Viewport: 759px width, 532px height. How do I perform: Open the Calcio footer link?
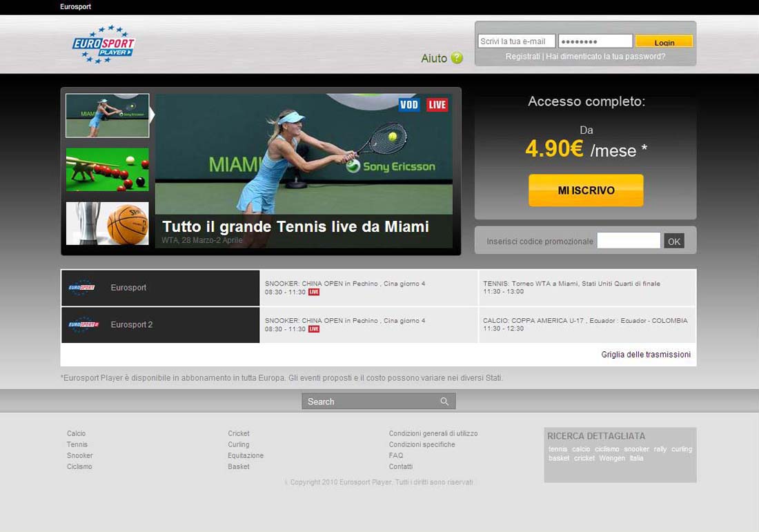tap(76, 433)
